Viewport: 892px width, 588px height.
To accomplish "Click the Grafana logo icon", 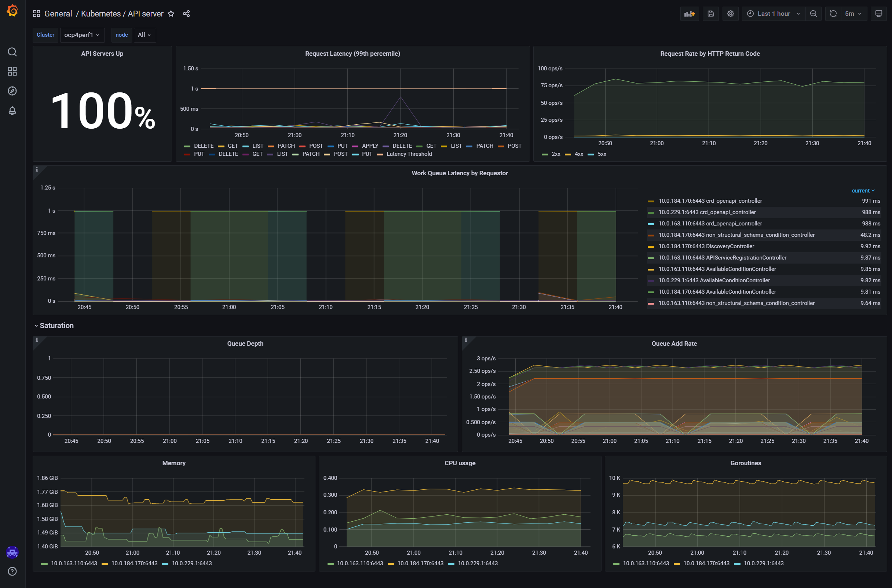I will [12, 11].
